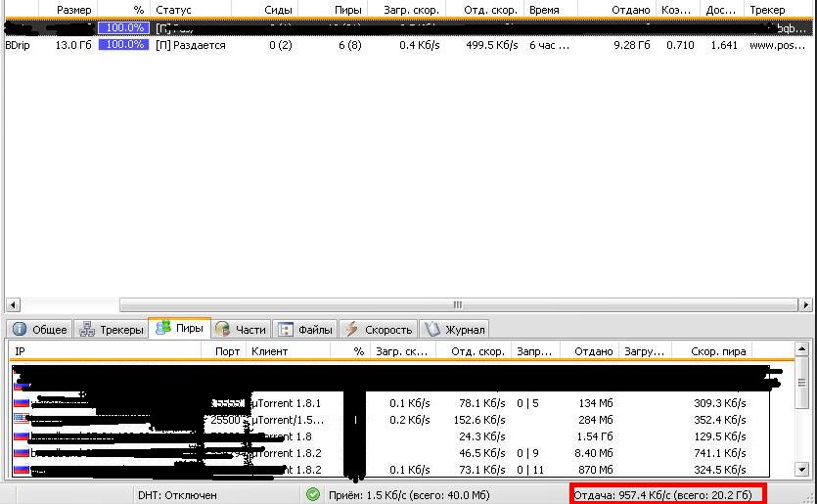
Task: Sort peers by IP column
Action: coord(106,351)
